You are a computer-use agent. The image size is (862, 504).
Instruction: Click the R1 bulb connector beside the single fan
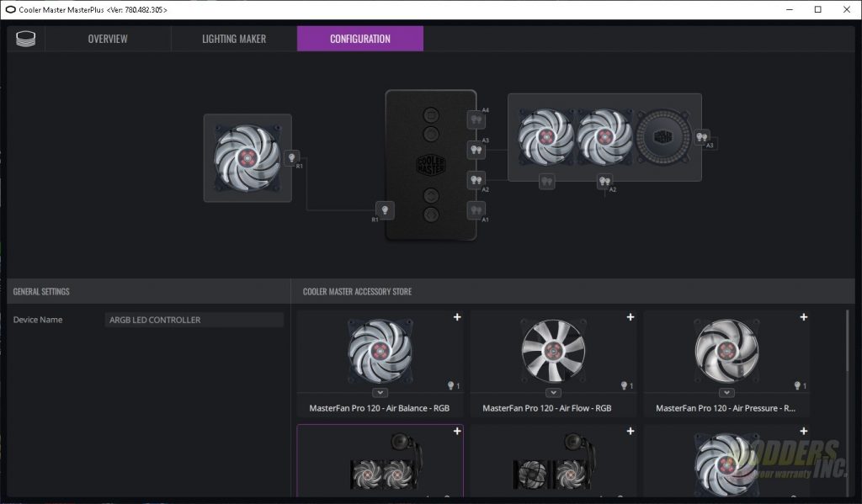292,157
